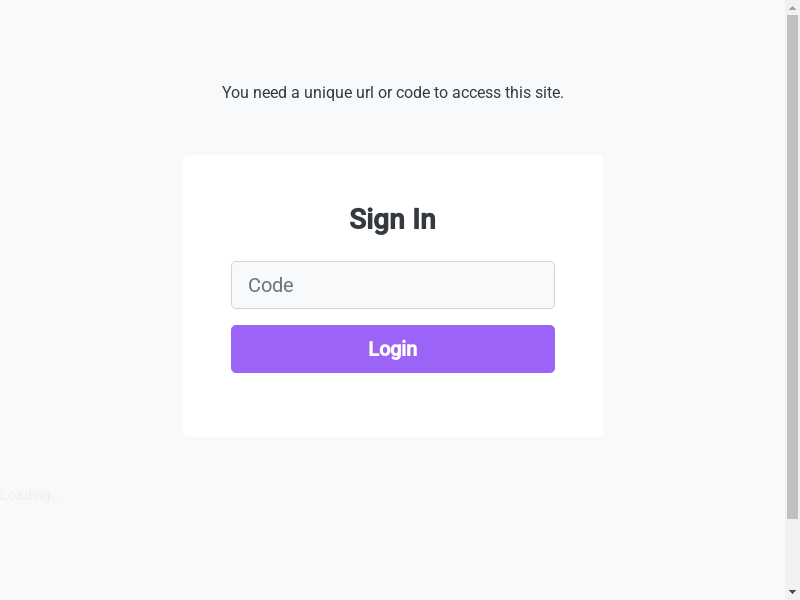Click the word "Login" on the button
This screenshot has width=800, height=600.
point(392,349)
